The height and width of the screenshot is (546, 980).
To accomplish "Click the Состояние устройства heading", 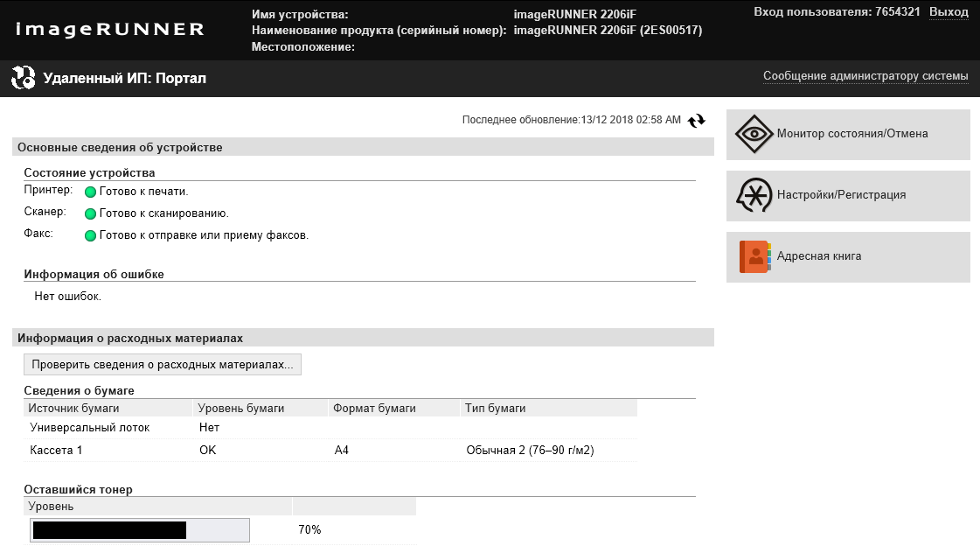I will [89, 173].
